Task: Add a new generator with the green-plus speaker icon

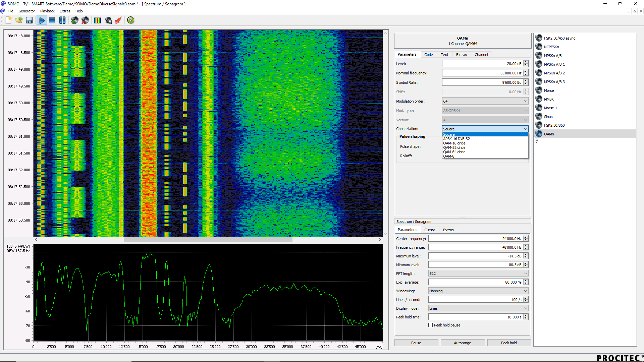Action: [x=74, y=20]
